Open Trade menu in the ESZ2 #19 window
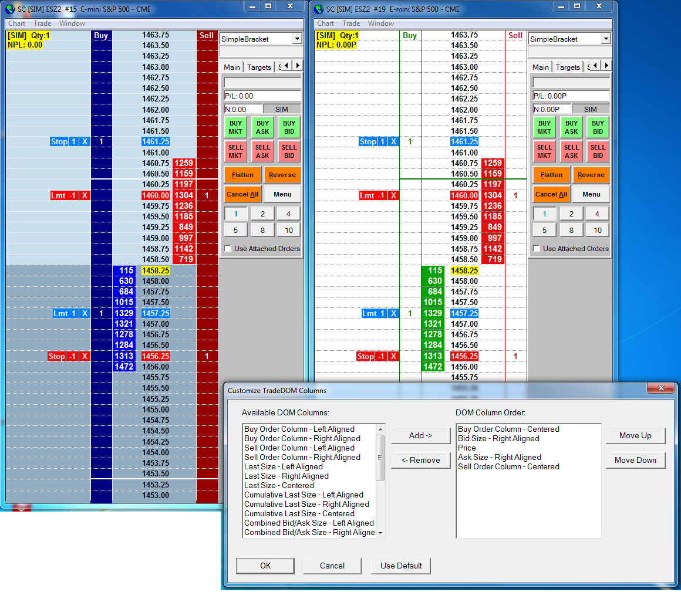The image size is (681, 616). [351, 23]
